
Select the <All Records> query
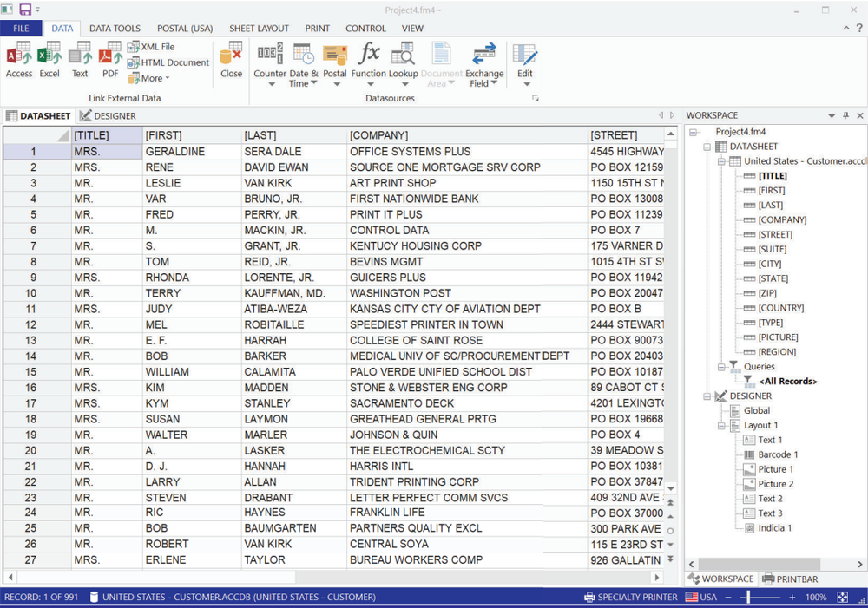(x=788, y=381)
